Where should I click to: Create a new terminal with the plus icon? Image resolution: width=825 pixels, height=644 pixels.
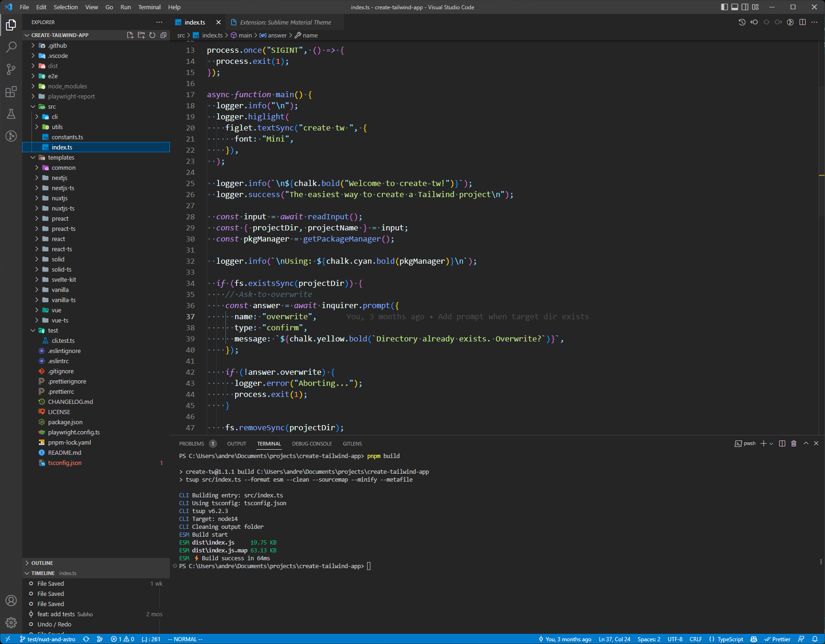pyautogui.click(x=763, y=443)
